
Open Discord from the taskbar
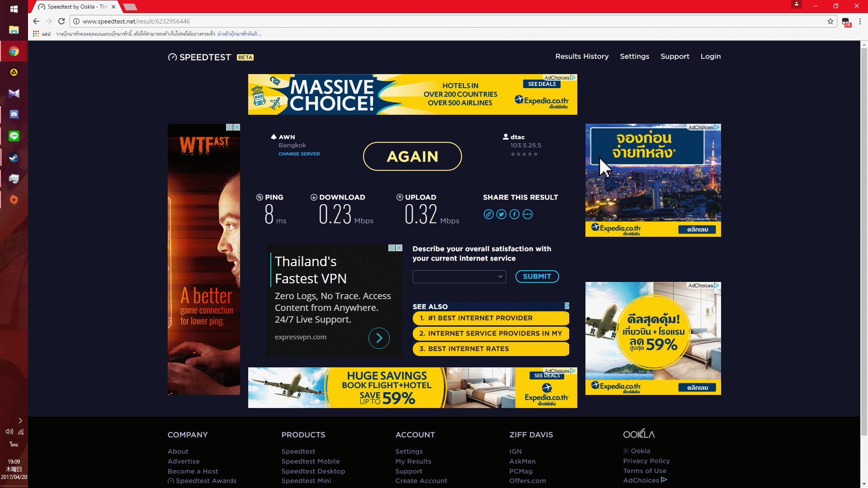coord(14,114)
